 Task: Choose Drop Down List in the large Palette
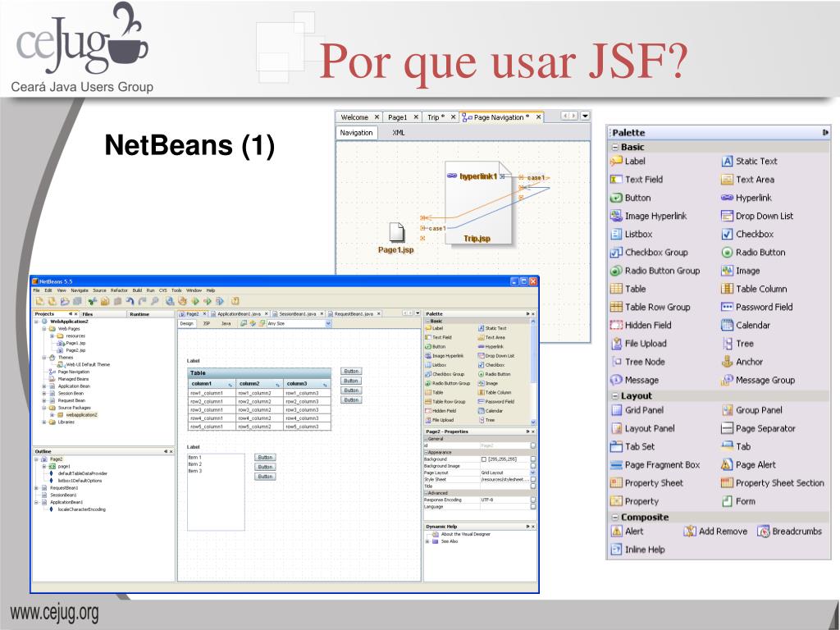[x=757, y=216]
